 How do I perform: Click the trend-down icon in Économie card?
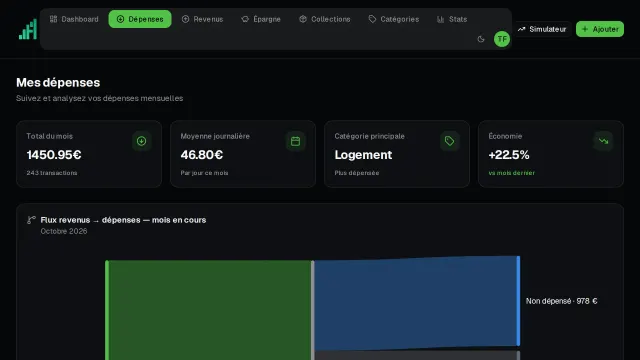(x=603, y=141)
